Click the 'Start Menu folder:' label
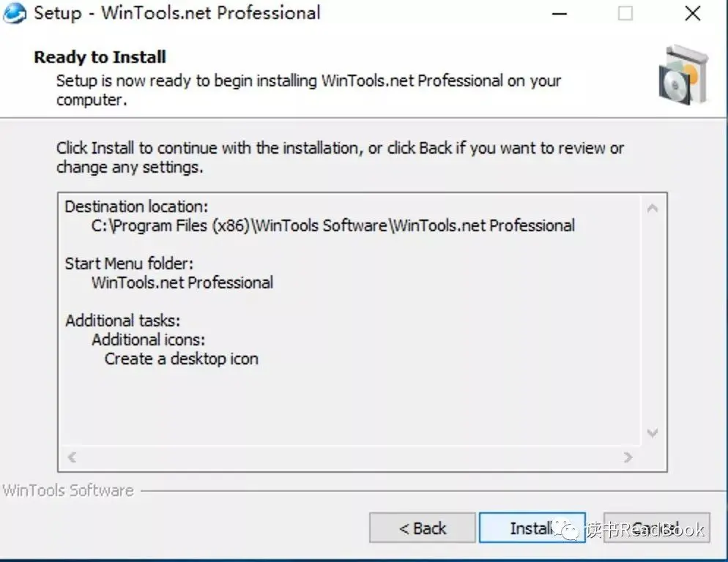Viewport: 728px width, 562px height. [x=129, y=263]
